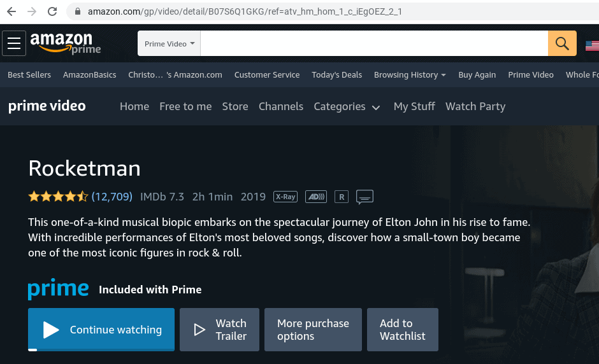Click the browser reload icon
The height and width of the screenshot is (364, 599).
pos(52,11)
